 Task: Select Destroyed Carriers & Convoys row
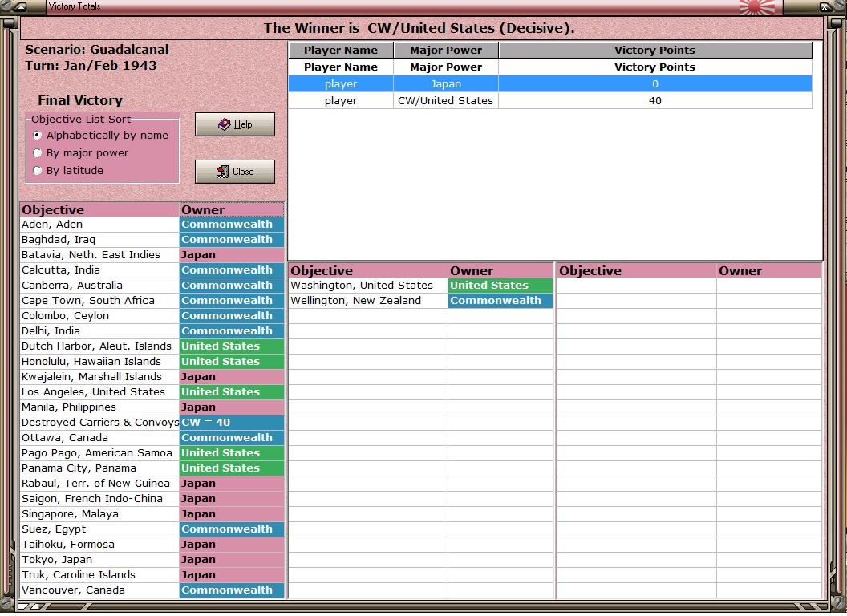coord(99,422)
